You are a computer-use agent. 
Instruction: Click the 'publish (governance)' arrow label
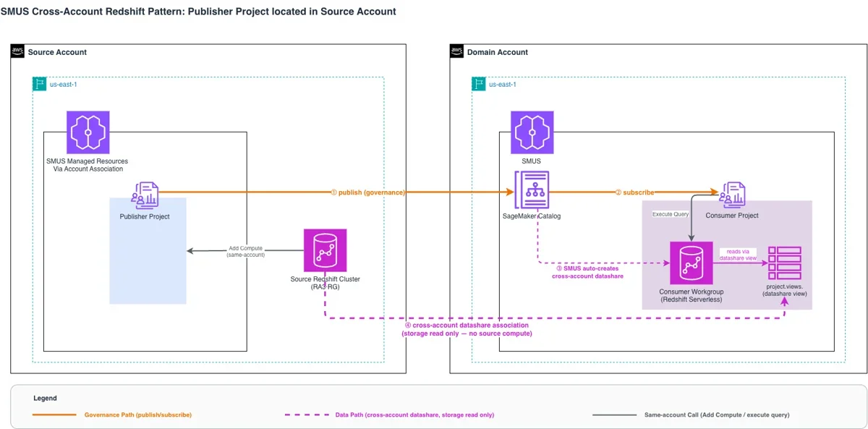[x=367, y=192]
